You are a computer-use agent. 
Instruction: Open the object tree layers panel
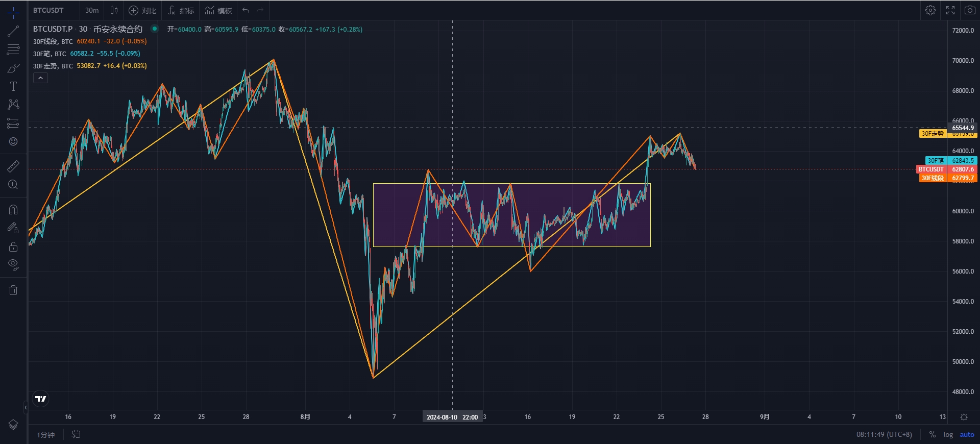coord(13,425)
